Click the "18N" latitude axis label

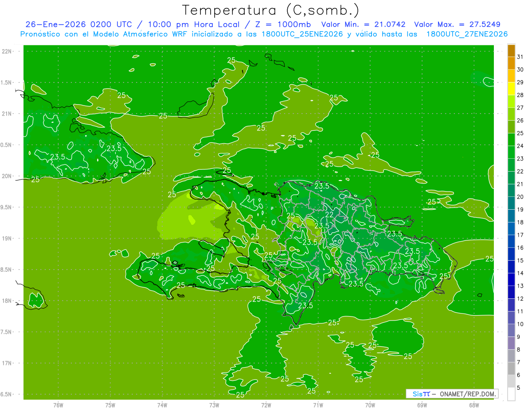coord(7,301)
